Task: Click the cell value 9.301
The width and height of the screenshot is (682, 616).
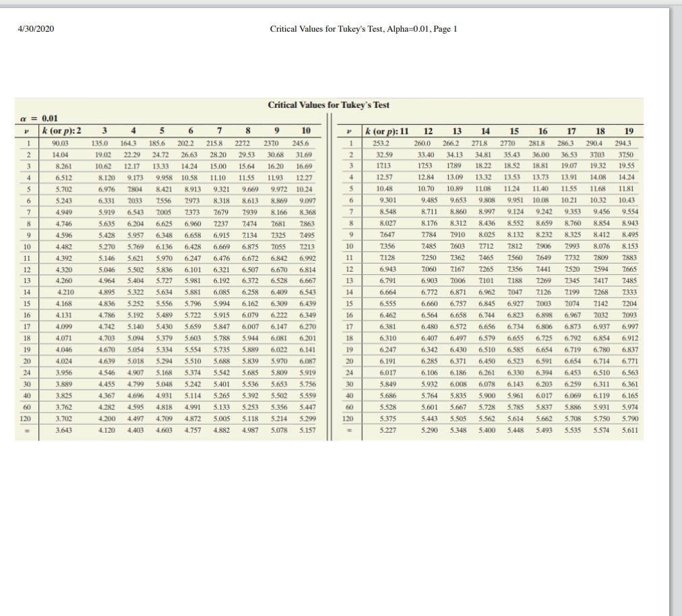Action: tap(388, 201)
